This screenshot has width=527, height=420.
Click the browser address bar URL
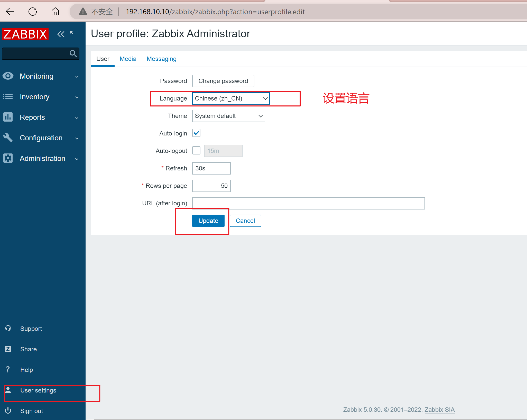point(215,12)
